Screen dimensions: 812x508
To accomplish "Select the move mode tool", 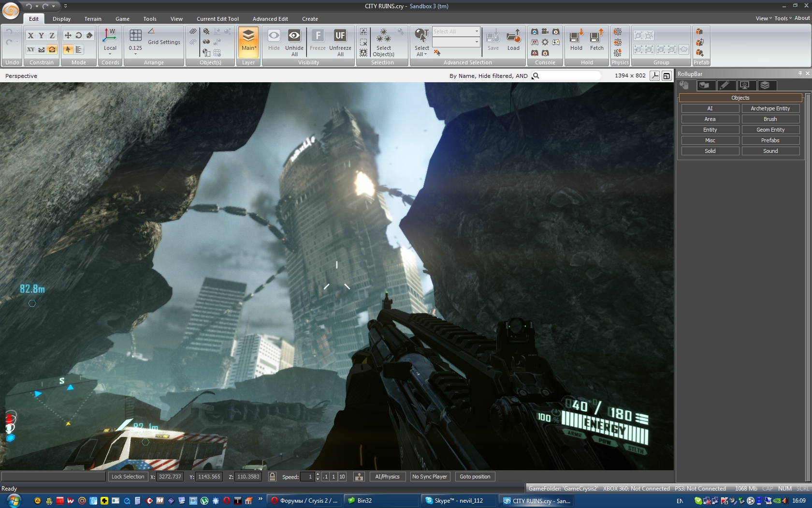I will (x=68, y=35).
